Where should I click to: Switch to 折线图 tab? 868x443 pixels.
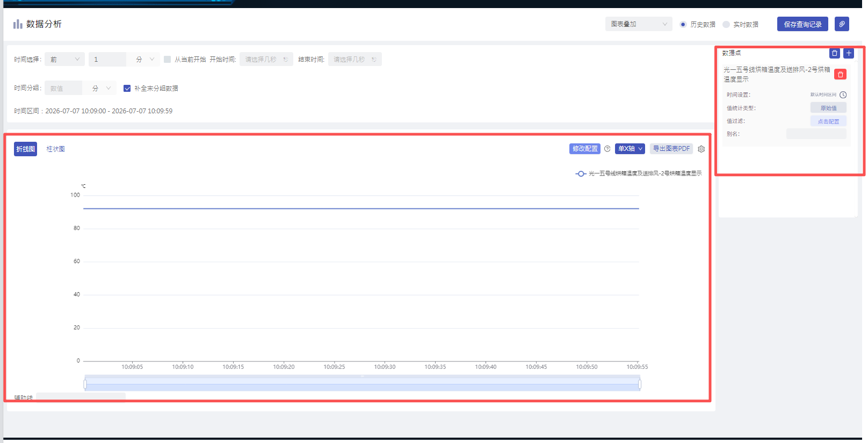[x=25, y=149]
